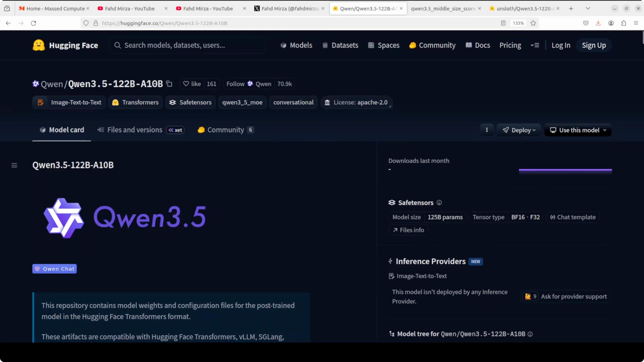Switch to Files and versions tab

135,130
